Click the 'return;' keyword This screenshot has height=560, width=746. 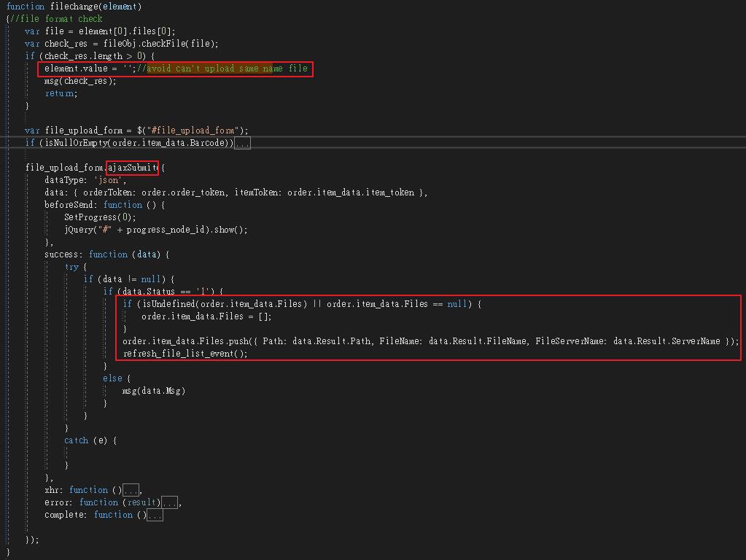click(61, 93)
